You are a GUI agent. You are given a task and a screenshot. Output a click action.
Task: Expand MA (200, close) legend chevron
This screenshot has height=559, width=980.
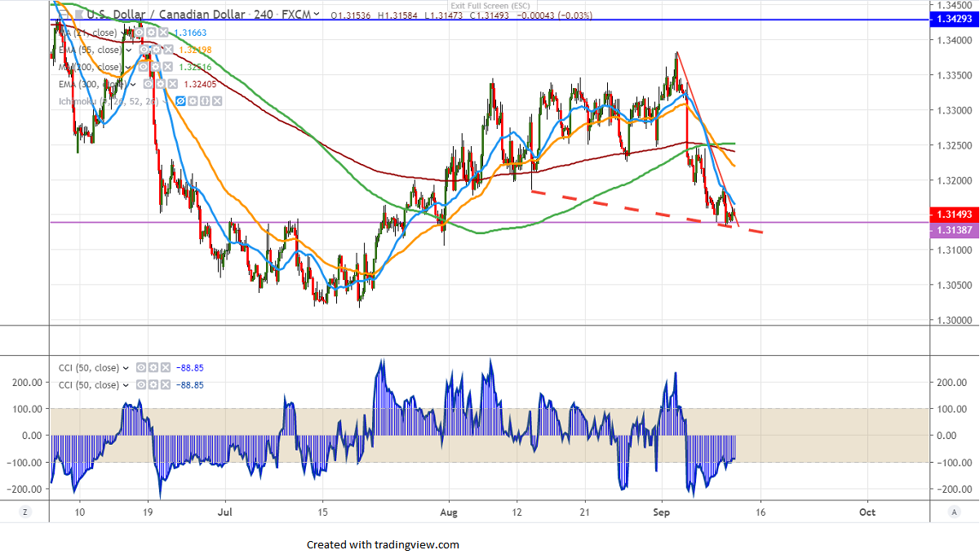click(128, 68)
